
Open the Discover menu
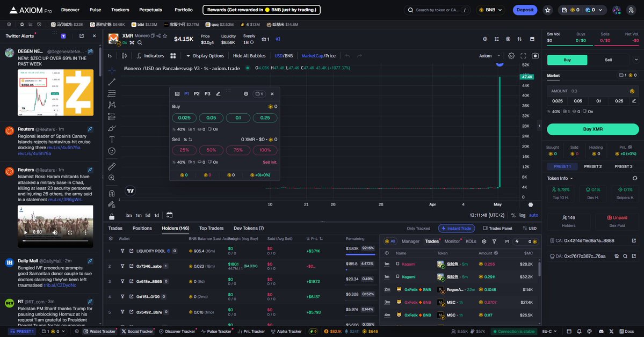coord(70,10)
